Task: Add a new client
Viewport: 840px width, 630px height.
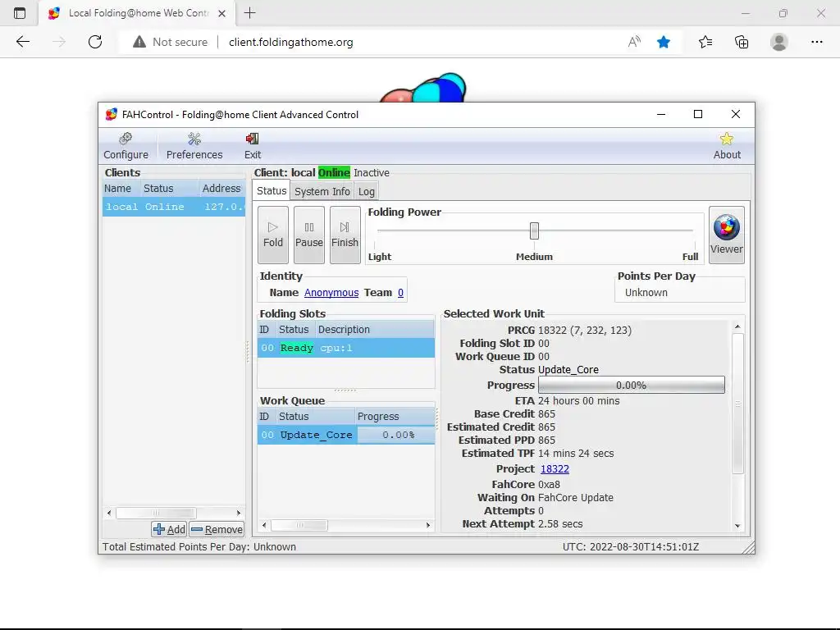Action: 169,529
